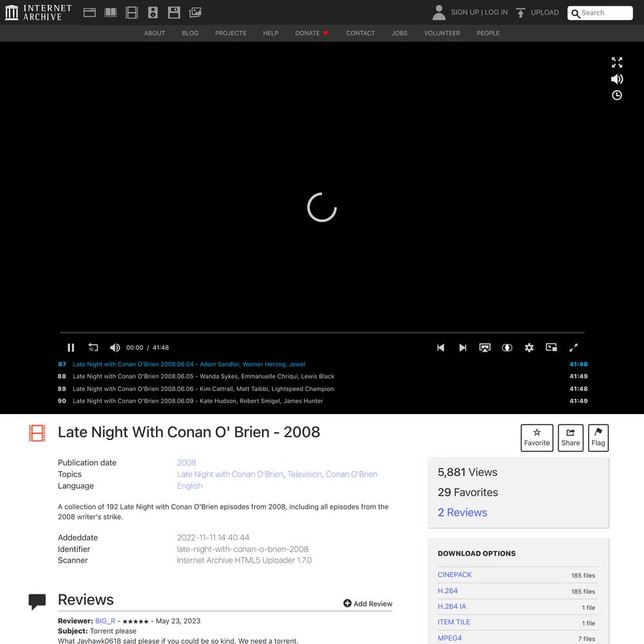Open the Video film-strip icon in the top bar
Screen dimensions: 644x644
click(131, 13)
